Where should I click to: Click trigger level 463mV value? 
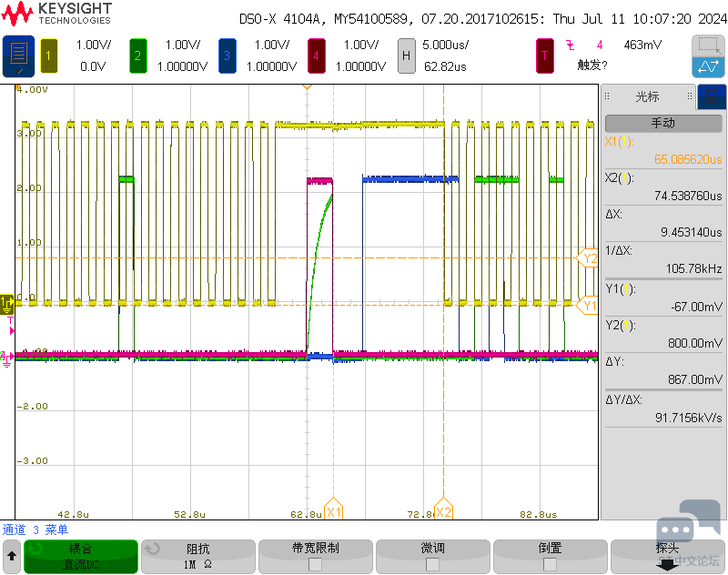642,45
